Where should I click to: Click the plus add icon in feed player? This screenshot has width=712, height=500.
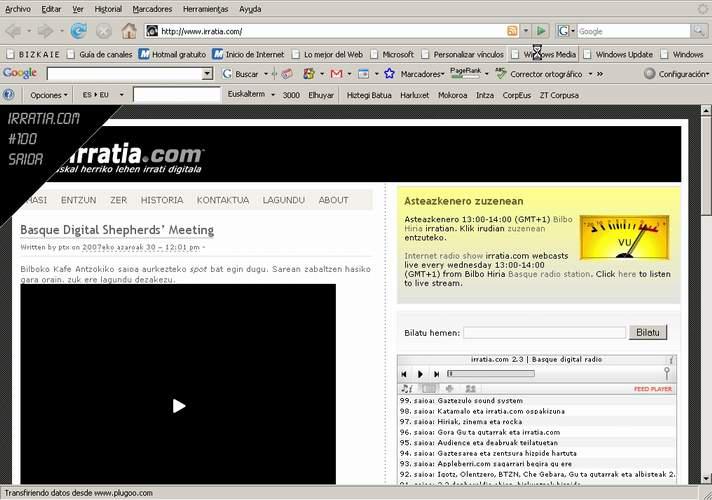[450, 389]
